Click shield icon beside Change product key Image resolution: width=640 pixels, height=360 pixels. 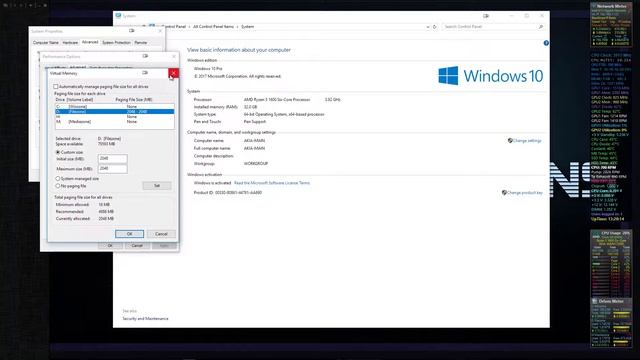(504, 193)
